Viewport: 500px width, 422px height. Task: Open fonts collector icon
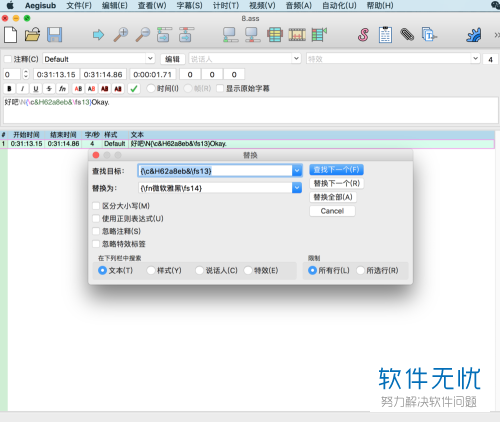tap(429, 35)
